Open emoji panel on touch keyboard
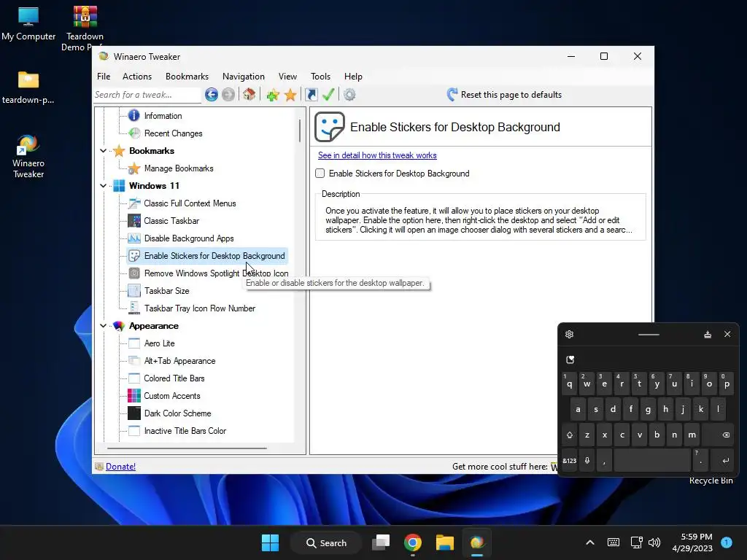This screenshot has width=747, height=560. (x=570, y=359)
